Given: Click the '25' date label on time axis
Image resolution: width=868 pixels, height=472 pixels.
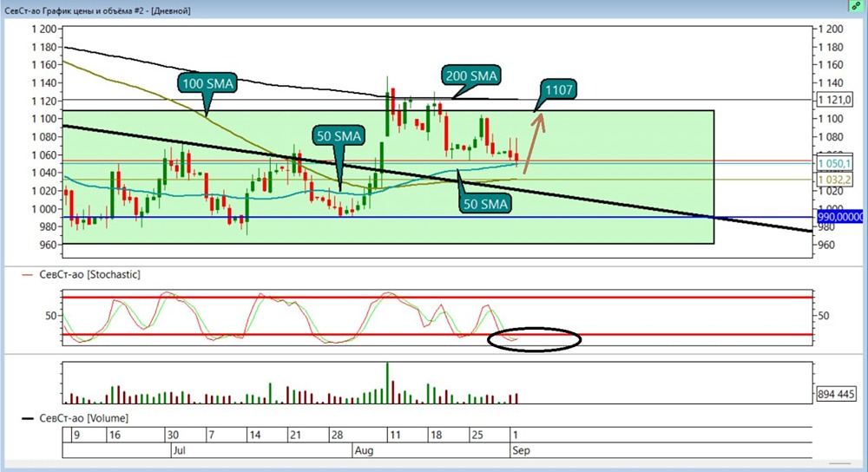Looking at the screenshot, I should [x=477, y=435].
